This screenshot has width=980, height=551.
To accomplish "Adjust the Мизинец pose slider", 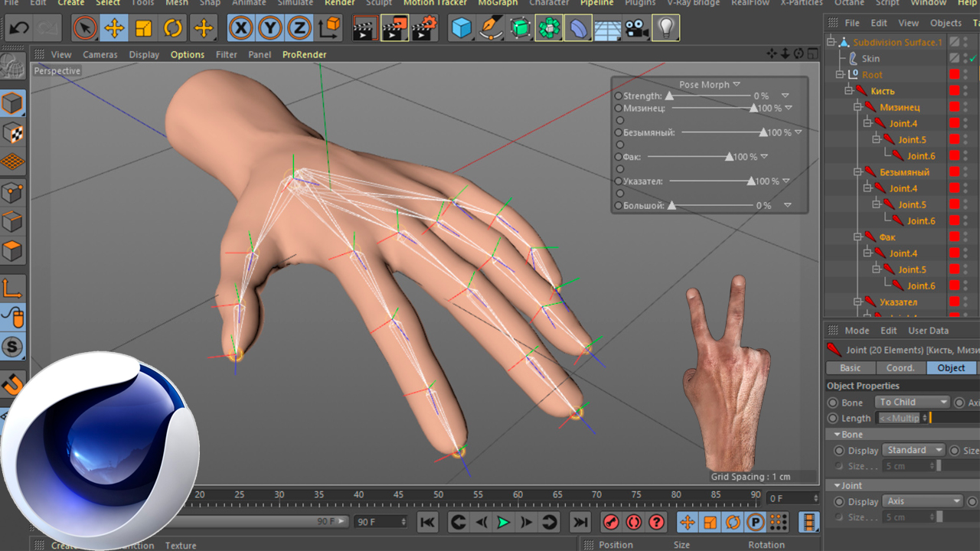I will [753, 108].
